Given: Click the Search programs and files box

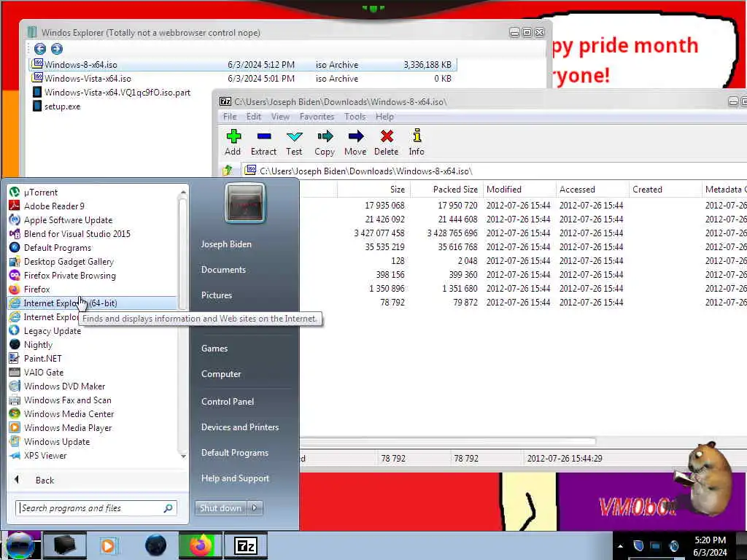Looking at the screenshot, I should coord(96,508).
